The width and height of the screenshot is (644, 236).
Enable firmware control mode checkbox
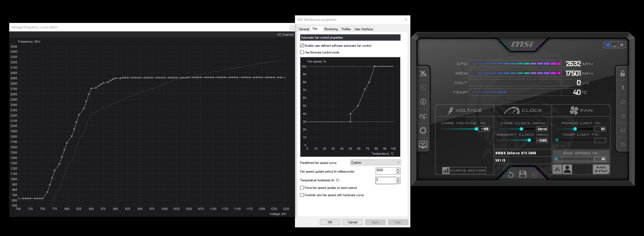click(302, 52)
